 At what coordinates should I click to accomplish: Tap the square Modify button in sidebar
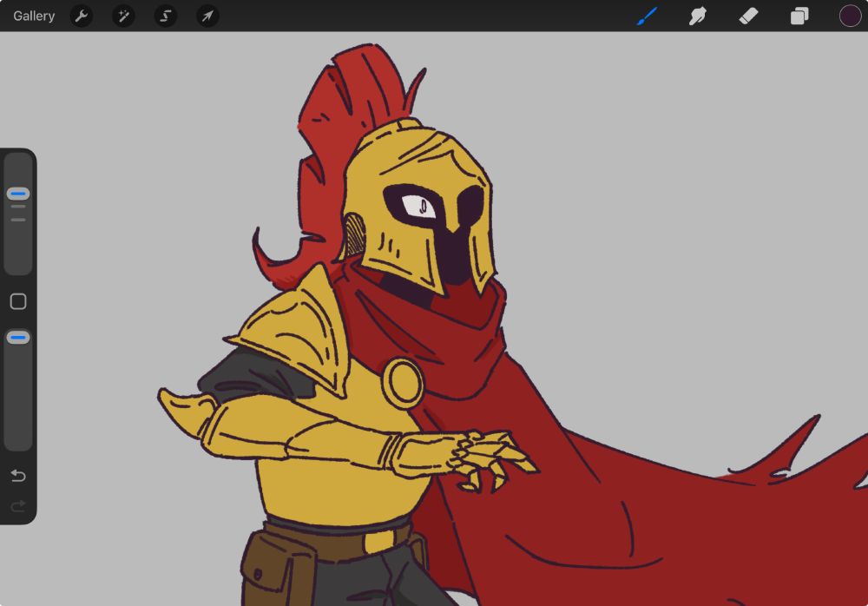18,301
